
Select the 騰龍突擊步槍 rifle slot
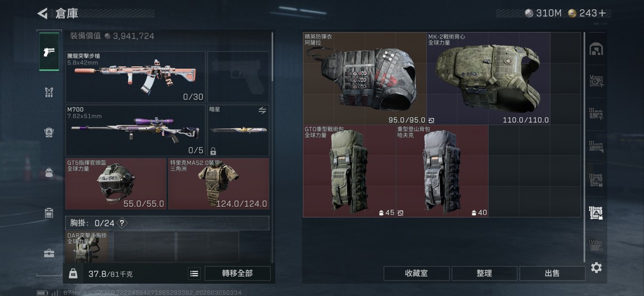(136, 77)
